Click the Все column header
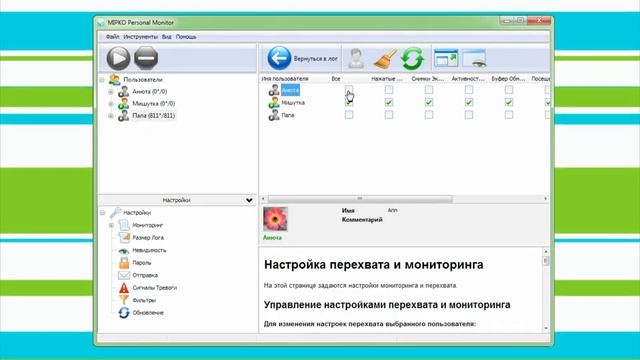 pyautogui.click(x=336, y=79)
